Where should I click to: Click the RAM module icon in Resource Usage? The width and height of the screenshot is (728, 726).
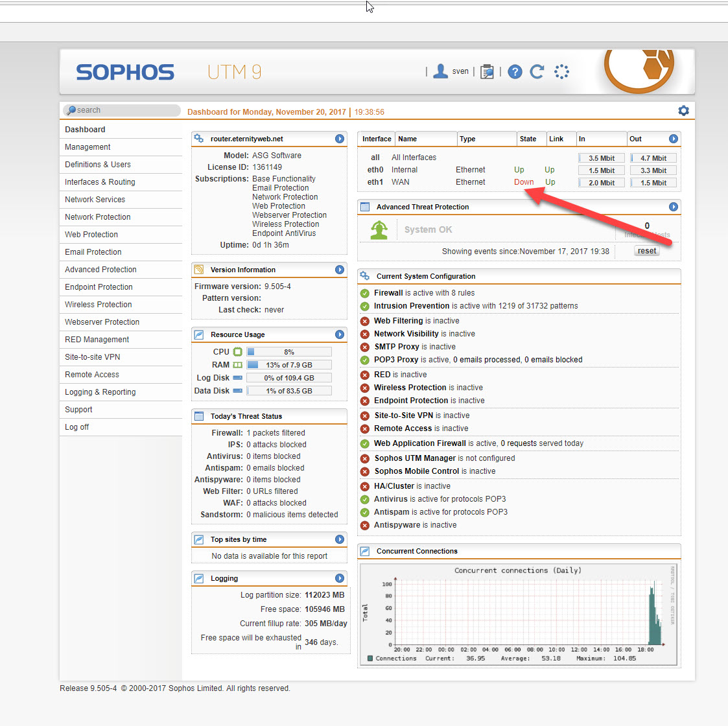point(238,365)
